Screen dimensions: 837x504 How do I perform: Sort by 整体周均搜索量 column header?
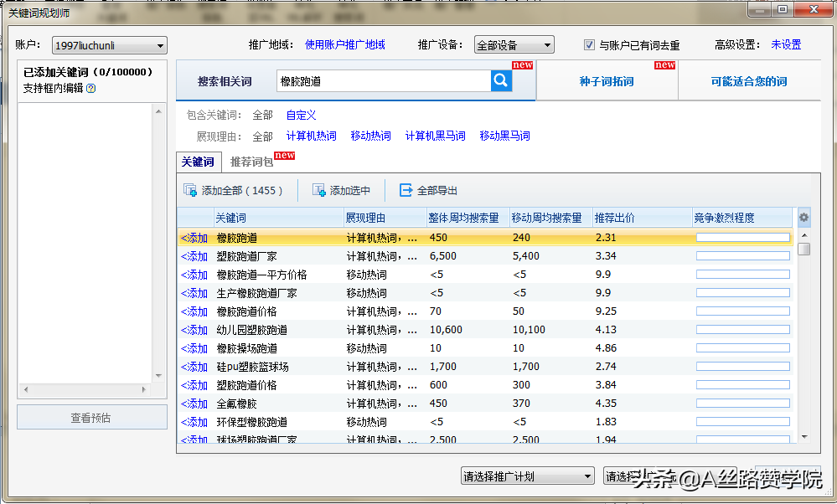468,218
